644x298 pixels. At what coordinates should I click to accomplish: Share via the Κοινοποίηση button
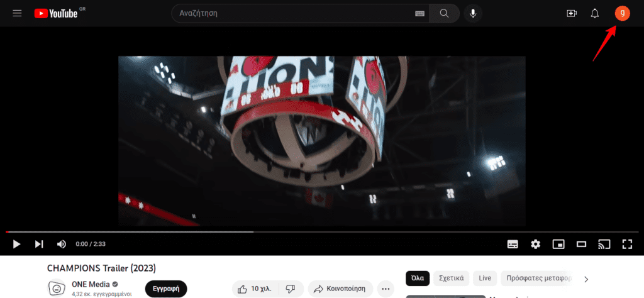(340, 289)
